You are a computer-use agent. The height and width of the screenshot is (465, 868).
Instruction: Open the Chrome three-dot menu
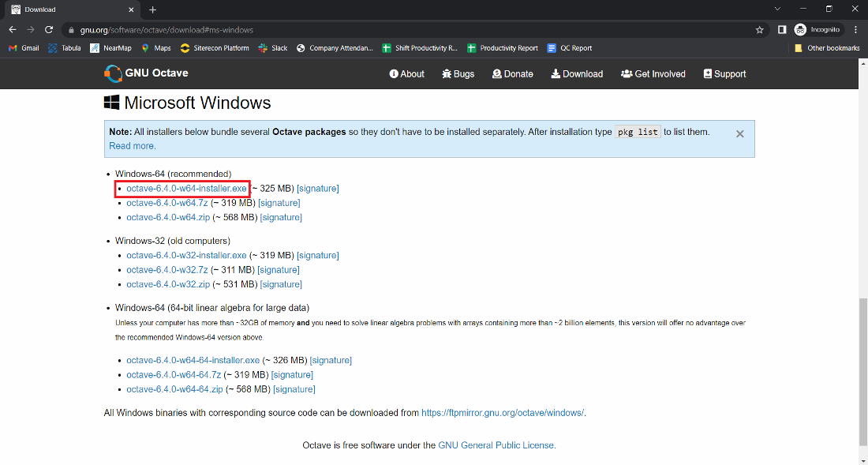pos(856,30)
